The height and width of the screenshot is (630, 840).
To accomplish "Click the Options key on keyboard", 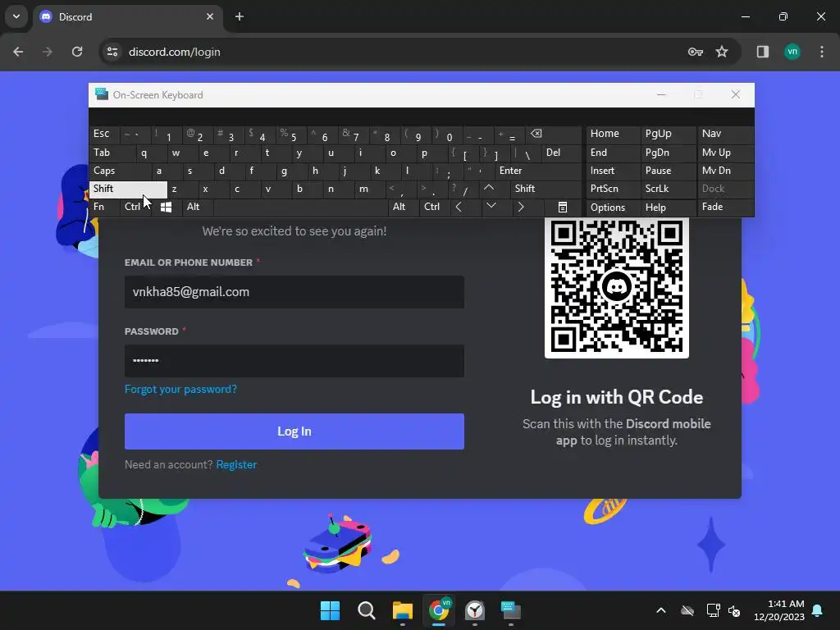I will [613, 208].
